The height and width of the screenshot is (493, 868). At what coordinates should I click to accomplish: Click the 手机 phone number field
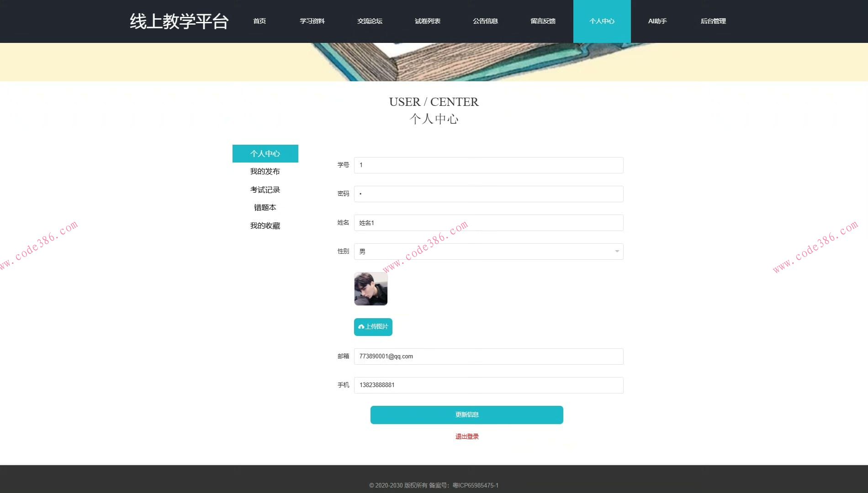click(x=488, y=385)
